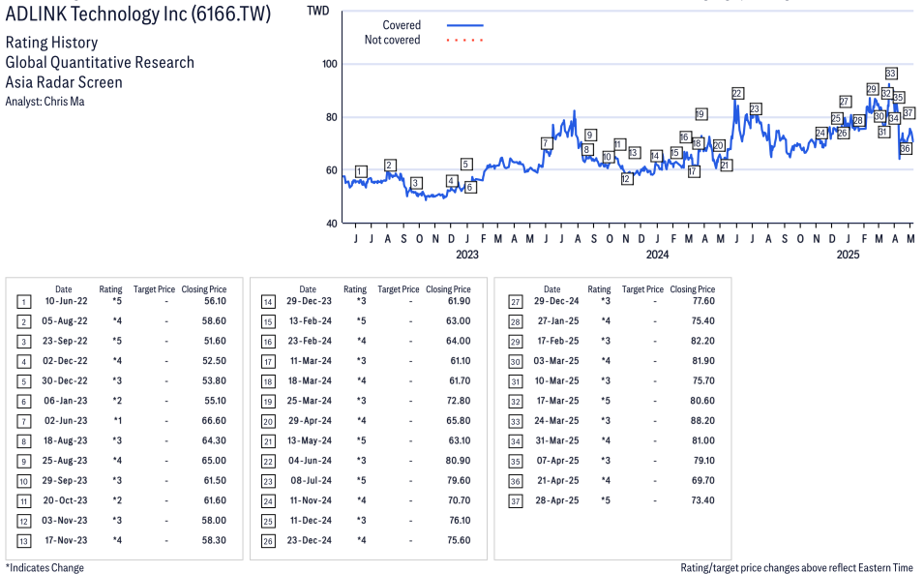Click the 72.80 closing price cell
The width and height of the screenshot is (924, 574).
coord(459,401)
